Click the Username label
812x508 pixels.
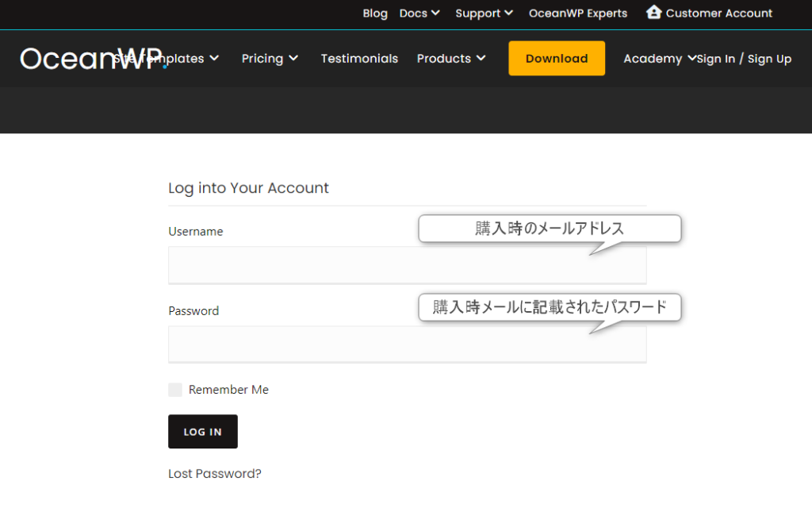point(196,231)
